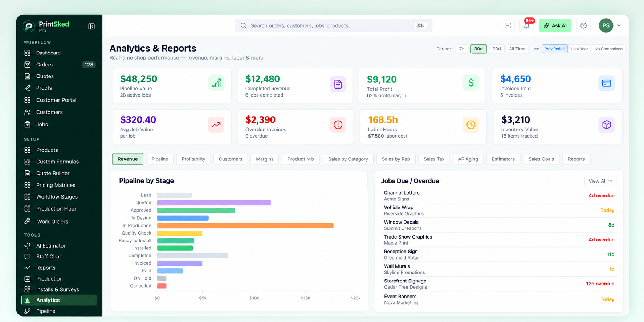Open the Channel Letters job row
Image resolution: width=644 pixels, height=322 pixels.
[x=499, y=196]
